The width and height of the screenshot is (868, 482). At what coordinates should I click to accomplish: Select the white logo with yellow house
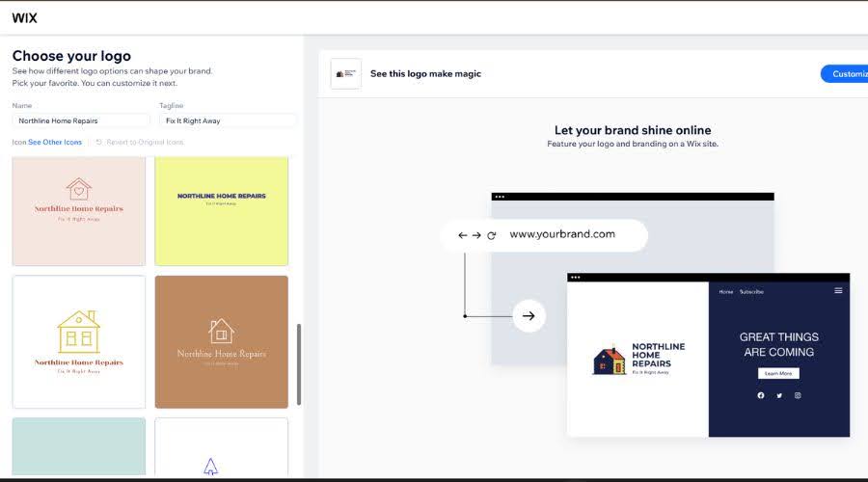point(79,342)
